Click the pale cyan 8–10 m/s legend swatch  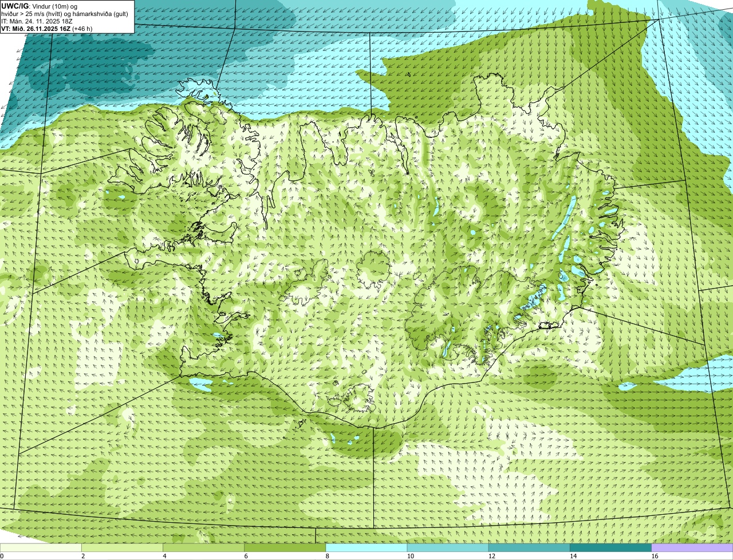(366, 548)
